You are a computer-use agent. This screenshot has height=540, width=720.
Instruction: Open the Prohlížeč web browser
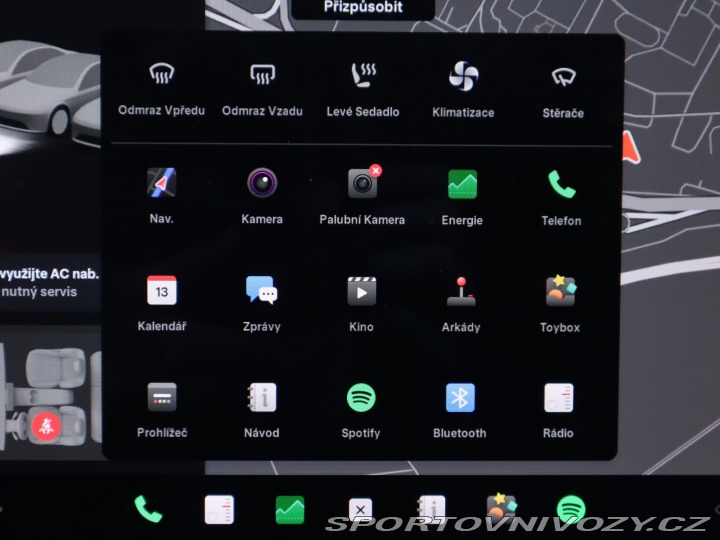point(161,398)
